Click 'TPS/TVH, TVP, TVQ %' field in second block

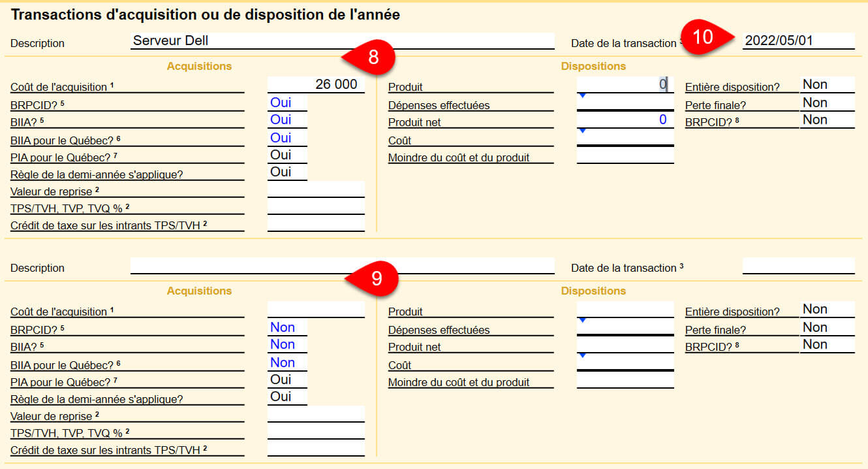click(x=316, y=431)
